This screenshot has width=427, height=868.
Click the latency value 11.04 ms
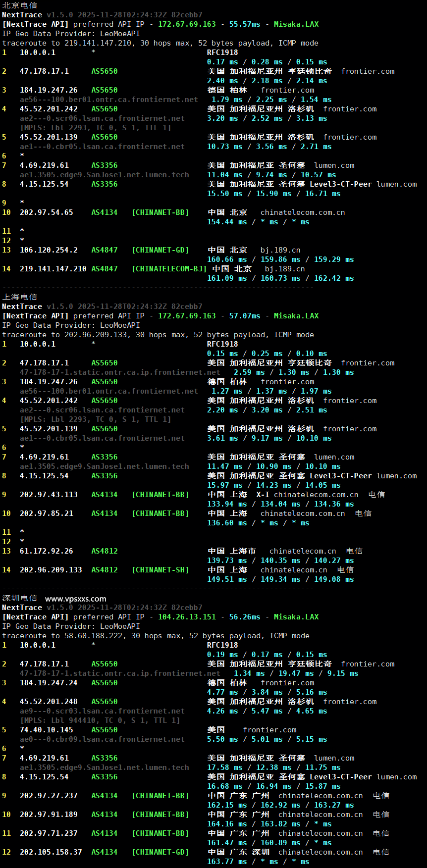click(x=225, y=175)
